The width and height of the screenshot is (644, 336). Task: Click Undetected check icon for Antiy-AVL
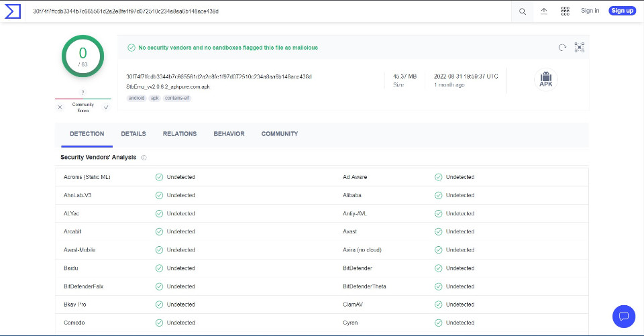pos(439,213)
